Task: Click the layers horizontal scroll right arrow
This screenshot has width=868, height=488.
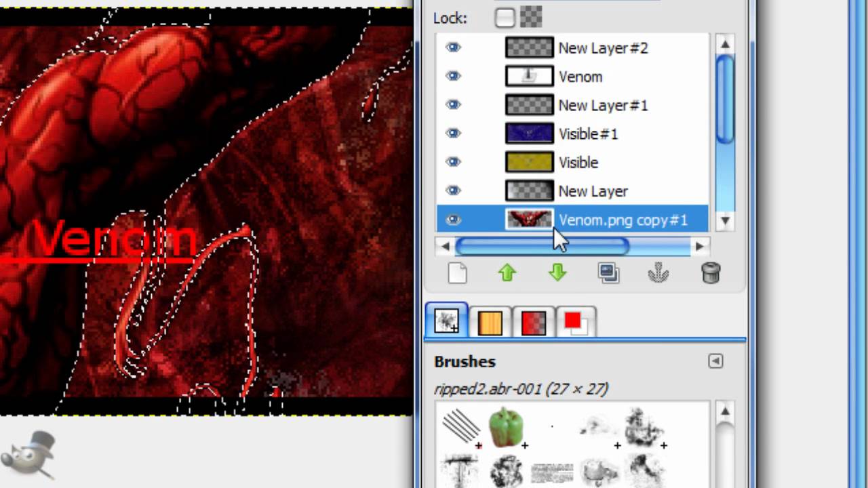Action: (699, 247)
